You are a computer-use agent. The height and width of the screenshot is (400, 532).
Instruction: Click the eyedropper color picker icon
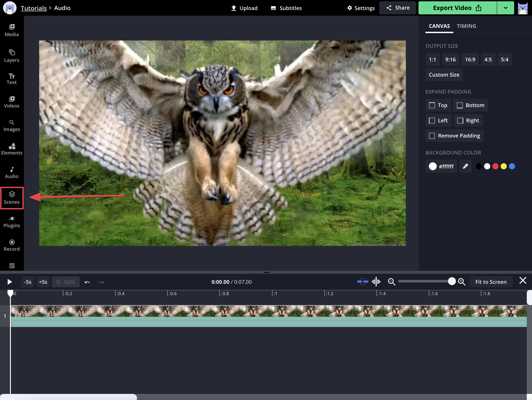[x=465, y=166]
